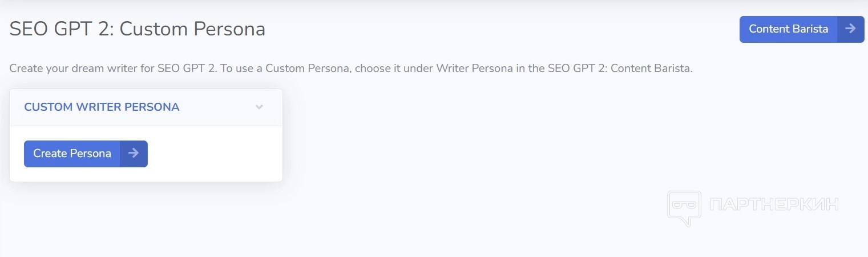Click the ПАРТНЕРКИН watermark text
This screenshot has height=257, width=868.
pos(774,204)
